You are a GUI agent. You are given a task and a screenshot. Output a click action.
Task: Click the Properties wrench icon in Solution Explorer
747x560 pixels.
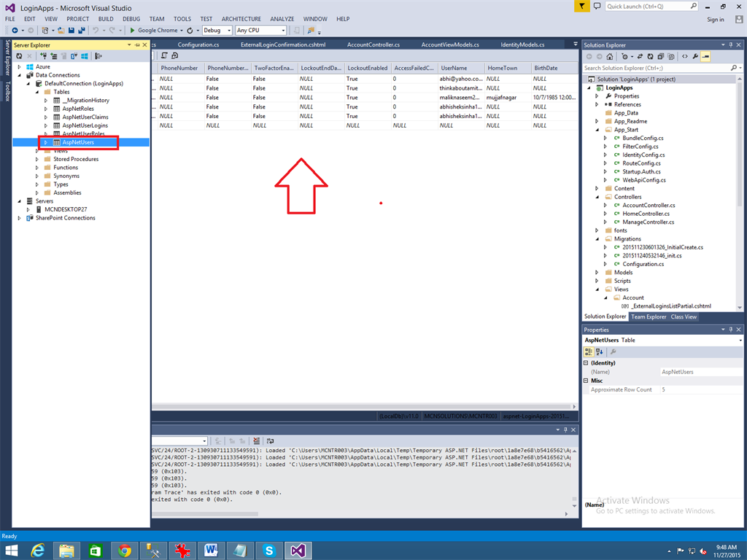pyautogui.click(x=695, y=57)
